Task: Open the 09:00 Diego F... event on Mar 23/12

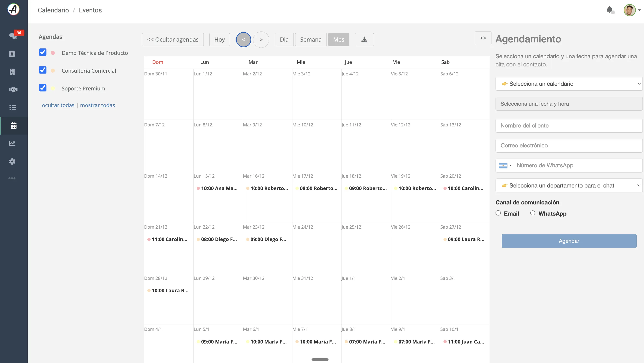Action: (x=266, y=239)
